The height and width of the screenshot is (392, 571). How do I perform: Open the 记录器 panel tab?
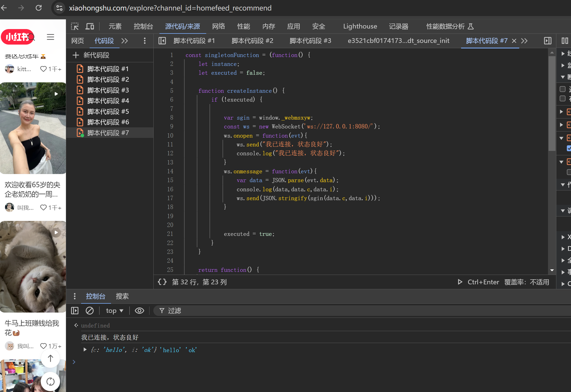pos(399,27)
